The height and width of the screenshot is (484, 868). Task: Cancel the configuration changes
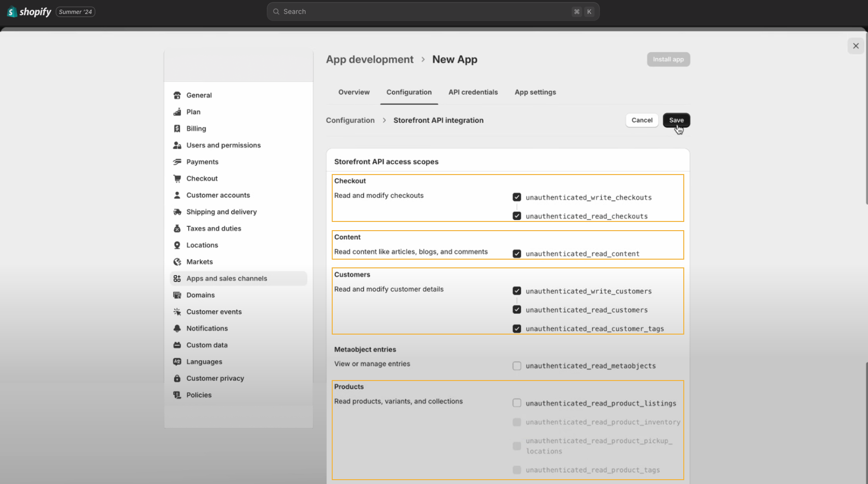(642, 120)
